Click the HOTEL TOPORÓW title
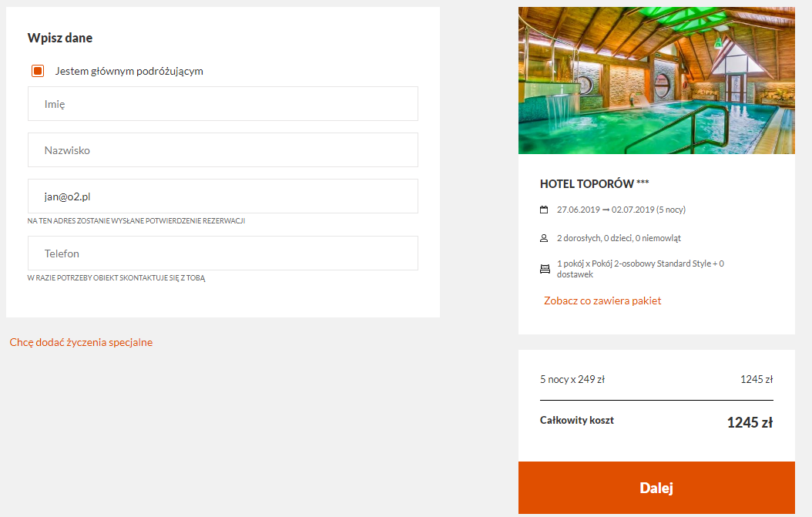The width and height of the screenshot is (812, 517). tap(594, 183)
